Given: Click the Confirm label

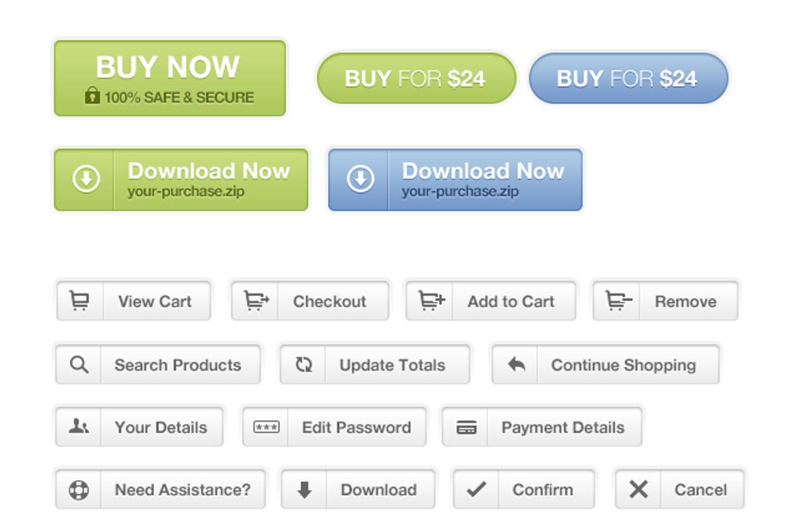Looking at the screenshot, I should tap(543, 490).
